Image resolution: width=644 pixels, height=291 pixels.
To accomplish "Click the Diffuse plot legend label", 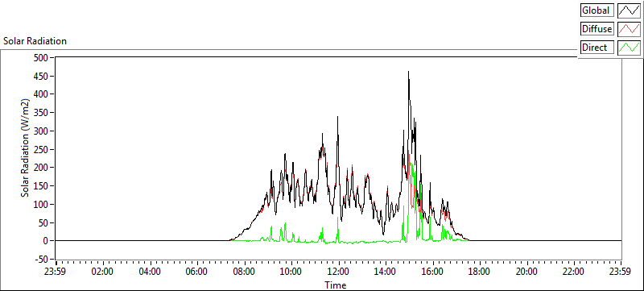I will [x=597, y=29].
